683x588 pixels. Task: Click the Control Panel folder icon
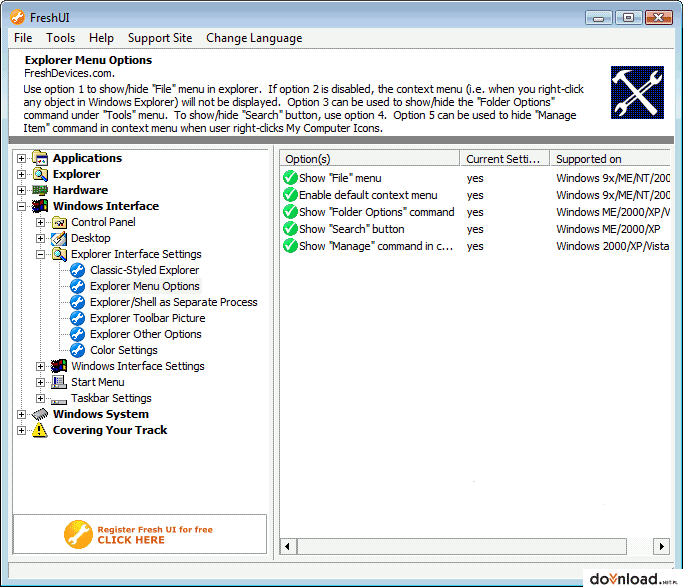click(59, 223)
